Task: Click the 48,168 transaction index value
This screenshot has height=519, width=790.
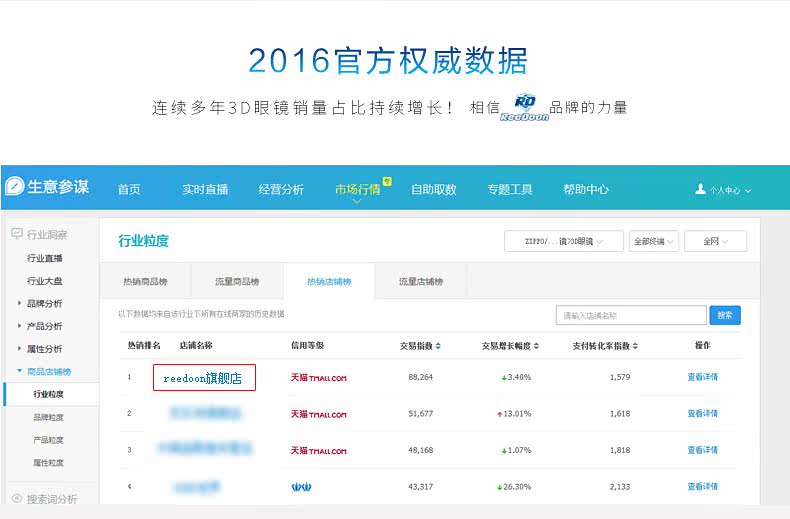Action: 421,450
